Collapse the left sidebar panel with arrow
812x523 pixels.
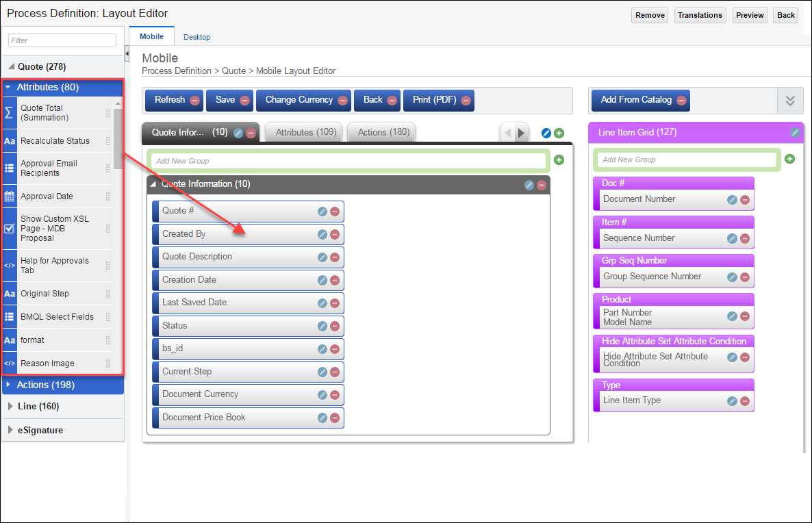pyautogui.click(x=127, y=54)
